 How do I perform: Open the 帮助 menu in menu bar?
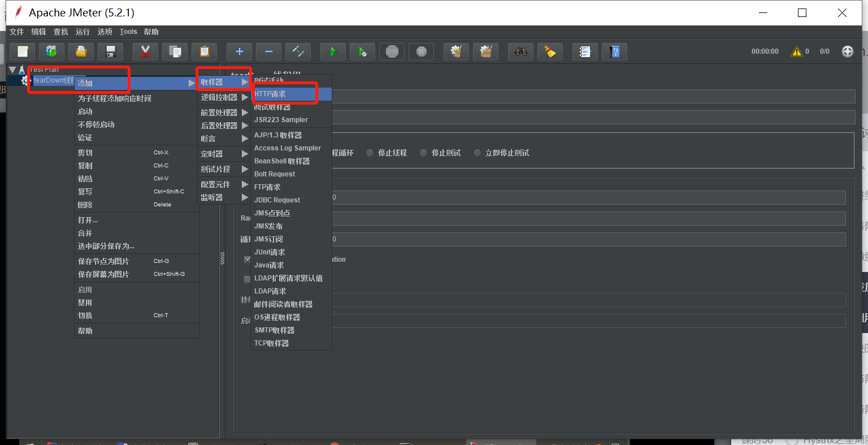pyautogui.click(x=151, y=32)
